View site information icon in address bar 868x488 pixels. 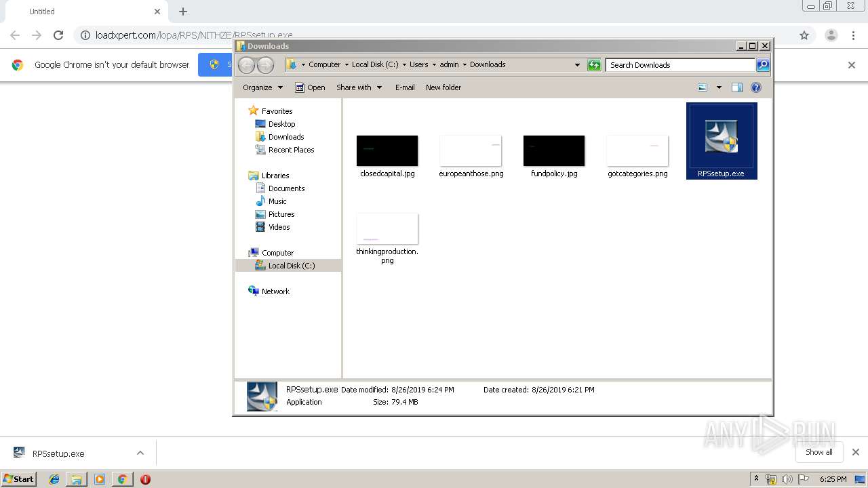click(85, 35)
